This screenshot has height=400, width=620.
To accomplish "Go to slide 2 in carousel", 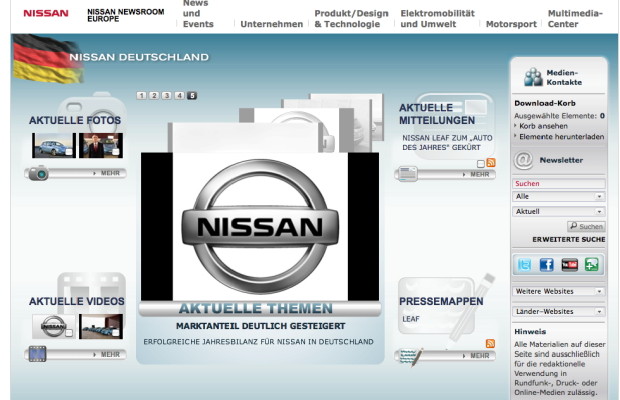I will coord(154,95).
